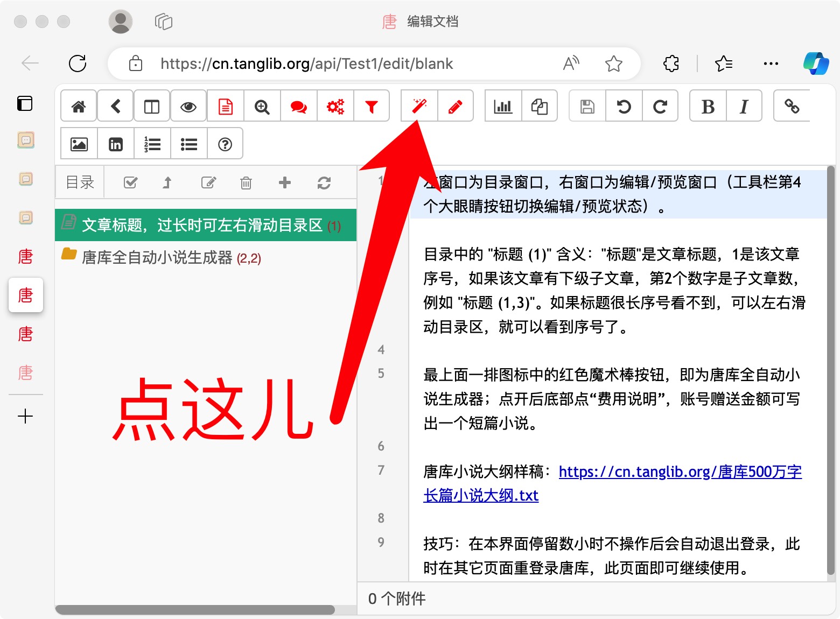The height and width of the screenshot is (619, 840).
Task: Switch to the currently highlighted 唐 tab
Action: click(x=26, y=295)
